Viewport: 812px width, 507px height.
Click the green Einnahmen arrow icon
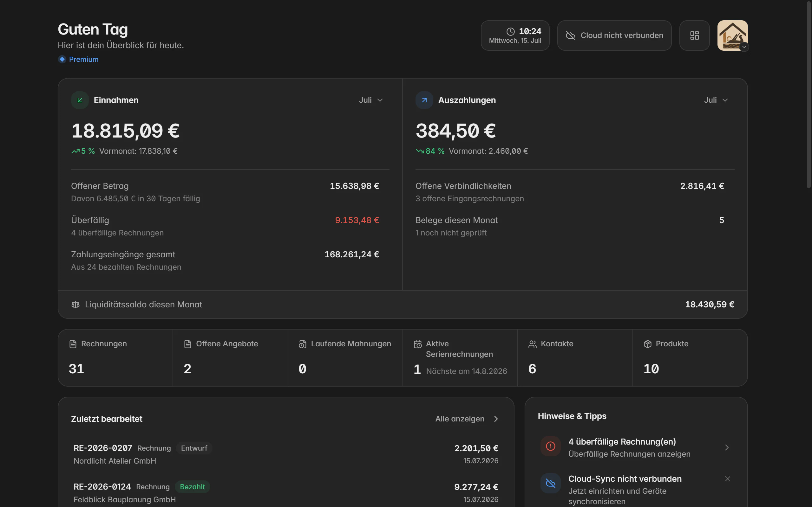click(80, 100)
